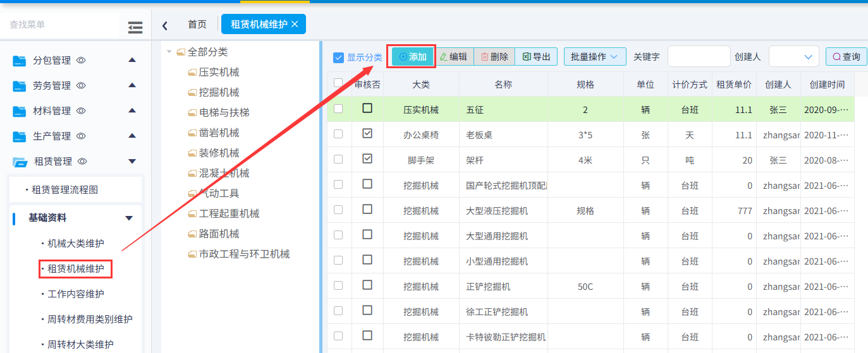The width and height of the screenshot is (868, 353).
Task: Select the 混凝土机械 category
Action: 224,173
